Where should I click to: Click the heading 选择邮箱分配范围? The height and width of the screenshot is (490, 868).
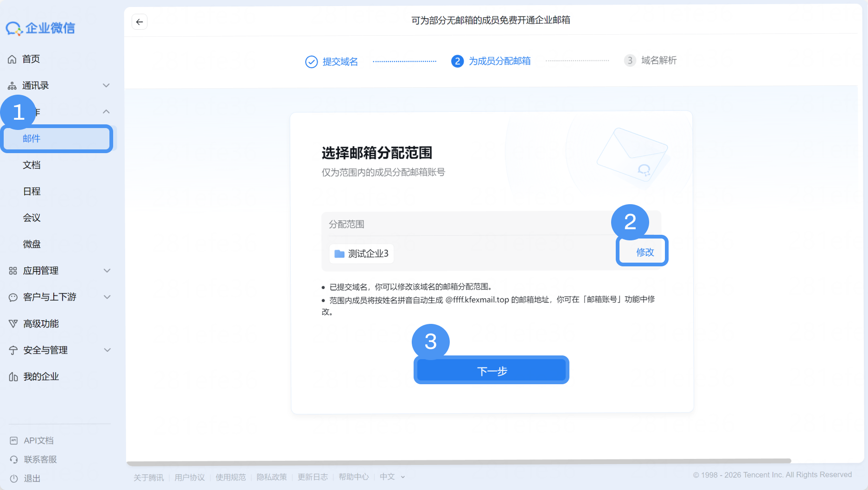pos(377,153)
